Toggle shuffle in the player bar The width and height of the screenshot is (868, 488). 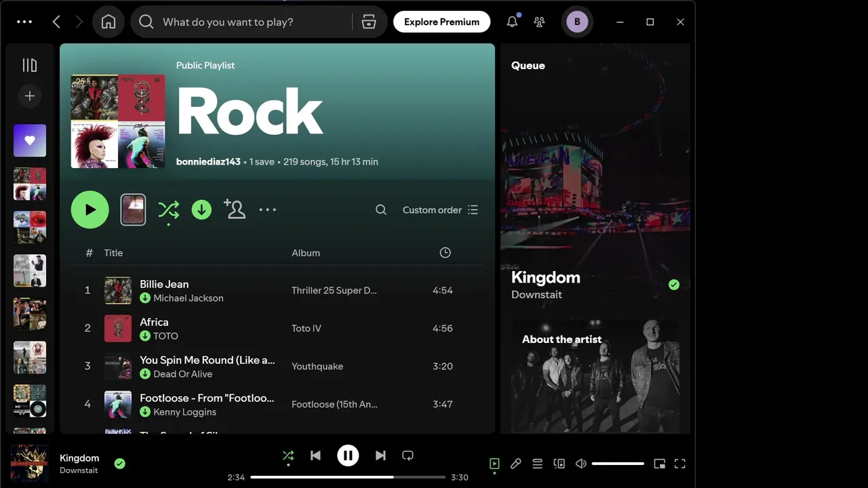click(x=288, y=455)
